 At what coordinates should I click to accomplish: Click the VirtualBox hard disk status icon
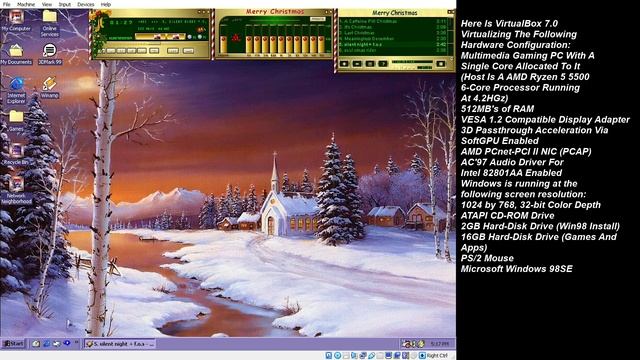(x=329, y=356)
